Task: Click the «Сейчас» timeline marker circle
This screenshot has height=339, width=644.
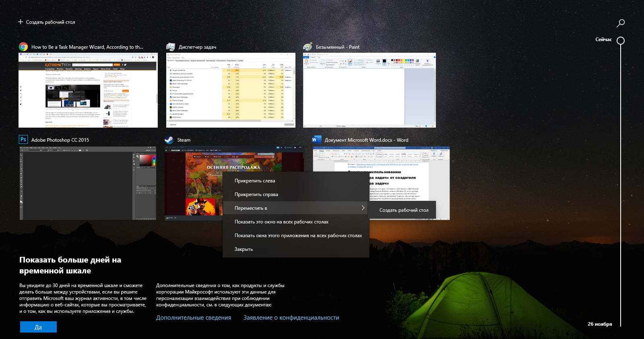Action: point(621,40)
